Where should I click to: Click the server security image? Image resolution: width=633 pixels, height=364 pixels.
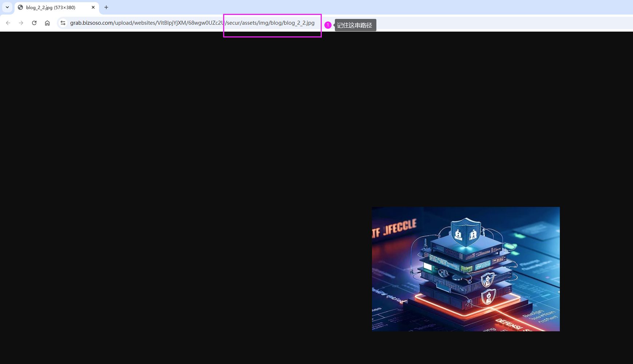466,269
